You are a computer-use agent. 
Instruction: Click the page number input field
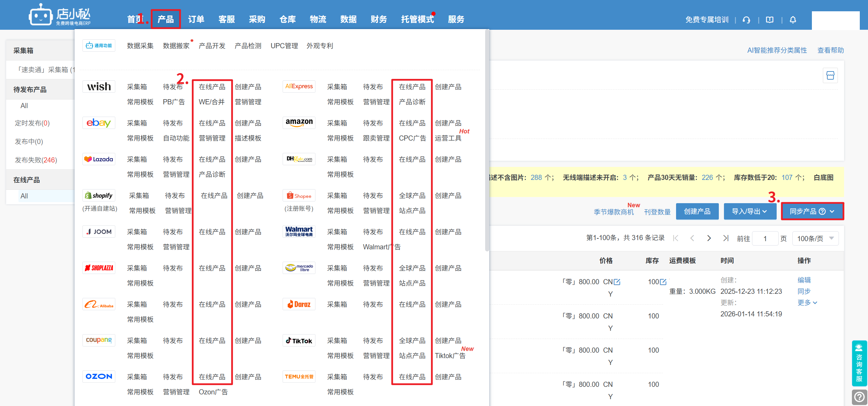coord(765,238)
